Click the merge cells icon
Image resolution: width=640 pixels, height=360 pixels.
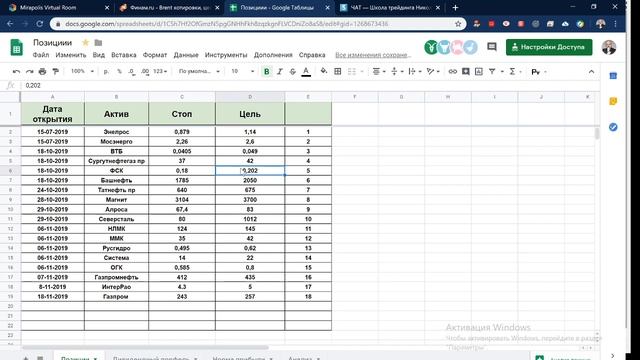coord(352,71)
